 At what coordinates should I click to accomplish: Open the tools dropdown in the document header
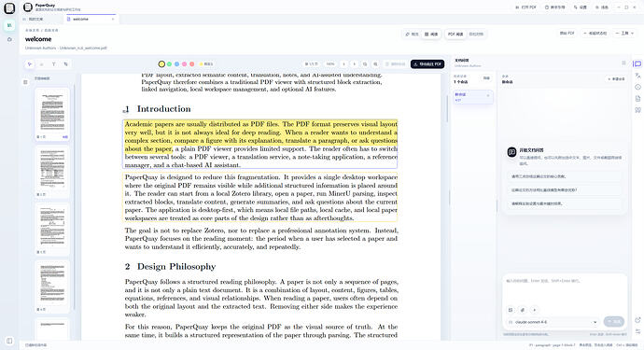click(624, 34)
